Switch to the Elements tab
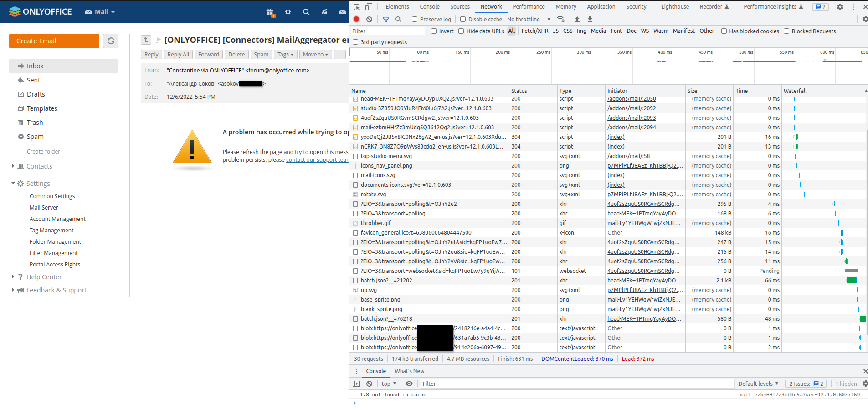868x410 pixels. point(397,7)
